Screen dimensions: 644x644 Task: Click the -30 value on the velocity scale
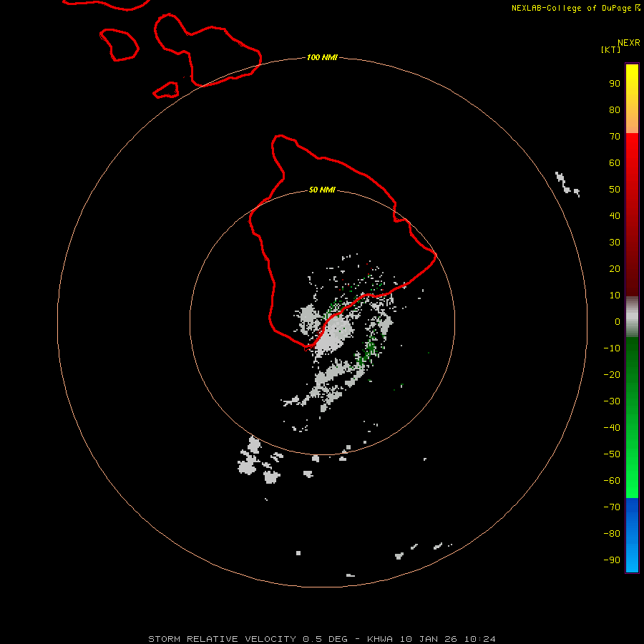pyautogui.click(x=612, y=401)
